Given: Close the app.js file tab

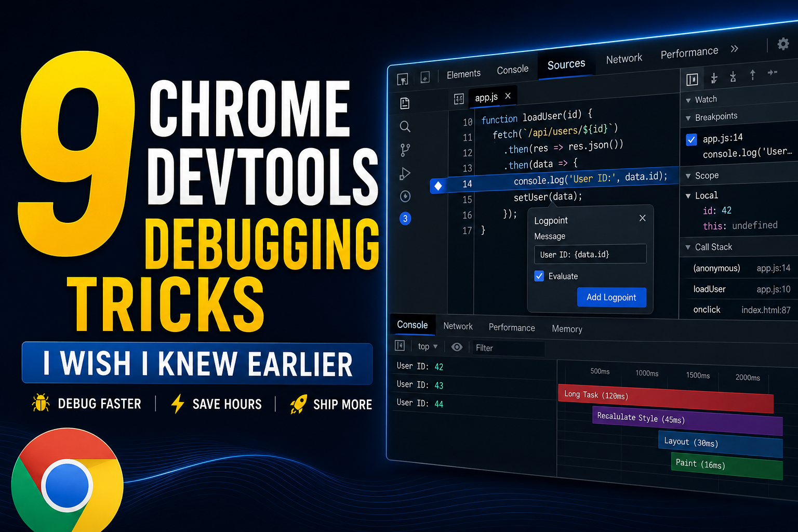Looking at the screenshot, I should (508, 96).
